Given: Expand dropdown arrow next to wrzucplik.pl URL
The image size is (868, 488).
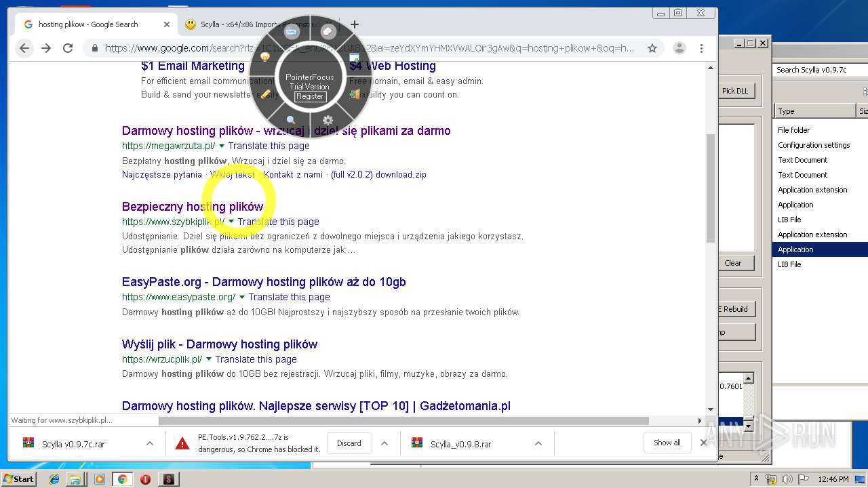Looking at the screenshot, I should pos(209,359).
